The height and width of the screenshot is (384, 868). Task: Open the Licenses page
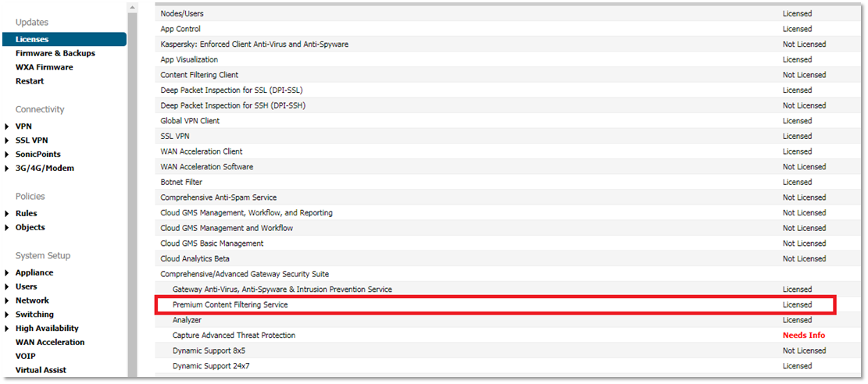pyautogui.click(x=64, y=39)
